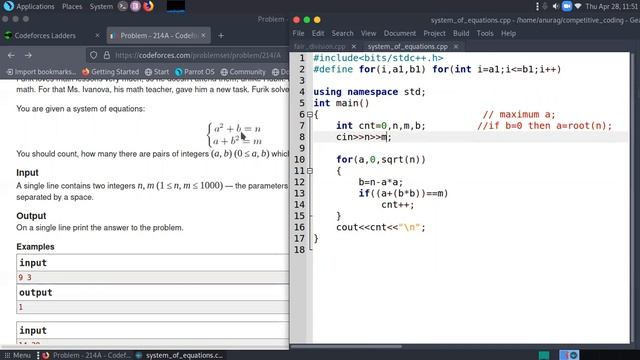Open the Parrot OS Applications menu icon

click(8, 6)
